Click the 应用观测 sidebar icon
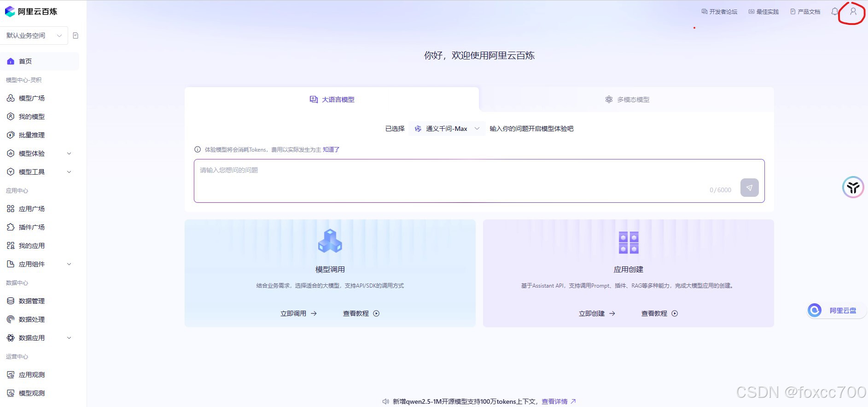 point(11,375)
